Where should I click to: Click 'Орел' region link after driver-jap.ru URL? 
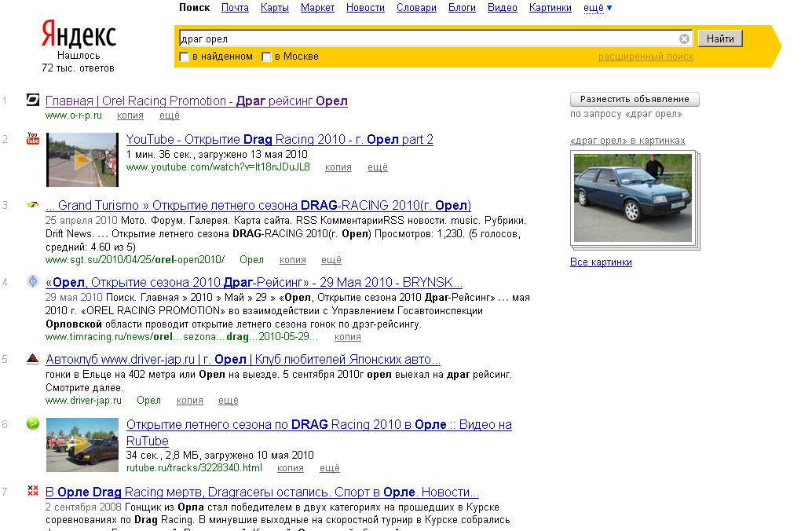click(x=148, y=401)
